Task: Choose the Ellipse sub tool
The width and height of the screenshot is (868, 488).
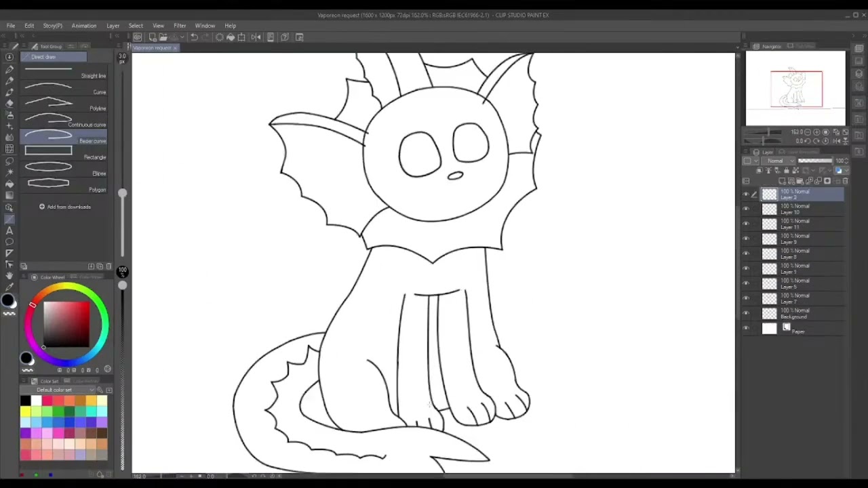Action: 64,169
